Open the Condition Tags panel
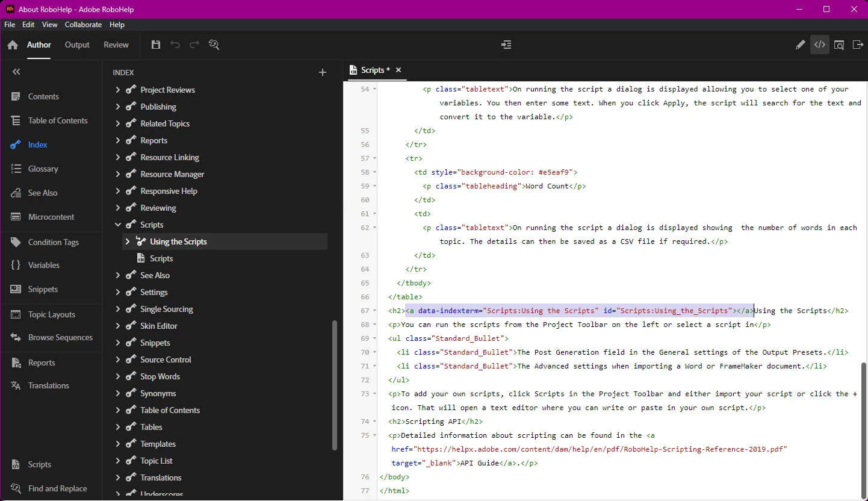868x501 pixels. (53, 242)
